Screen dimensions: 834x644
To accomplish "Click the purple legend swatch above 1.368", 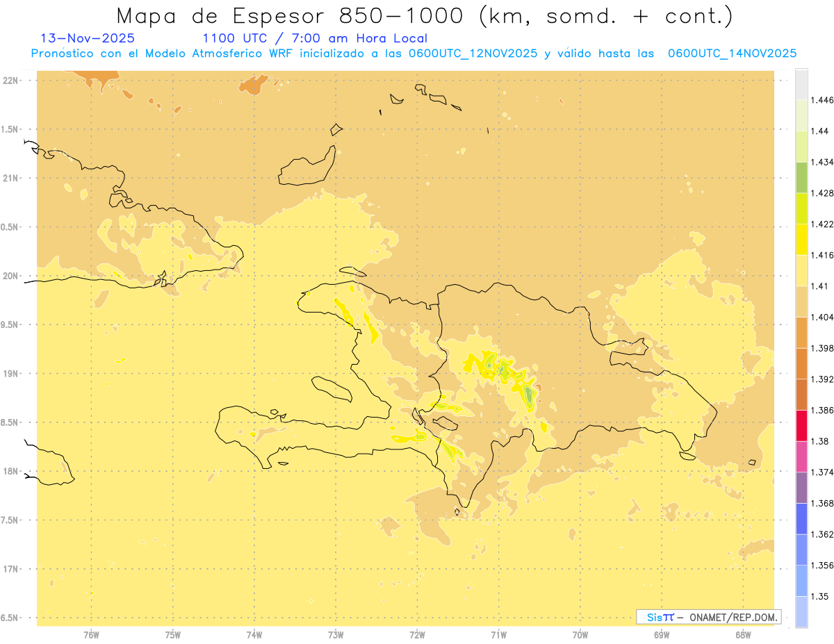I will 801,488.
